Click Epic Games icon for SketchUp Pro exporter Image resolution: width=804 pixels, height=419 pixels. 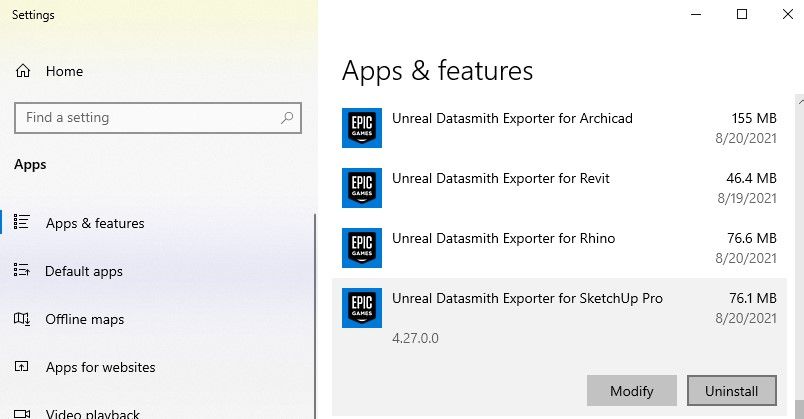[x=361, y=308]
